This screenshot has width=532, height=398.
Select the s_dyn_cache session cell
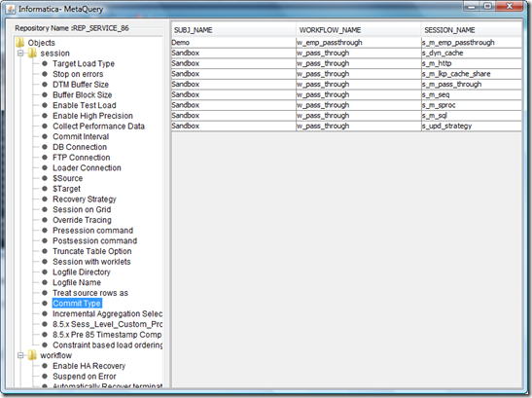(472, 53)
